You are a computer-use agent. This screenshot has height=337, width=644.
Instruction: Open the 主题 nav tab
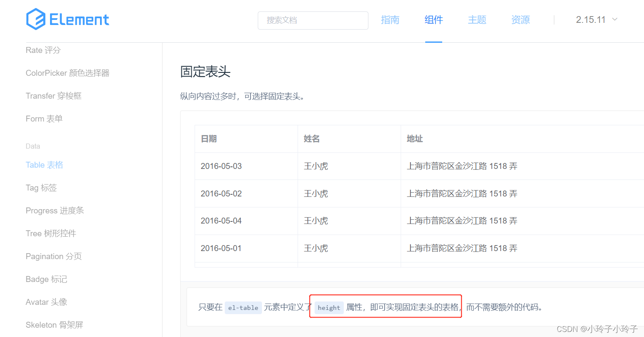tap(477, 20)
